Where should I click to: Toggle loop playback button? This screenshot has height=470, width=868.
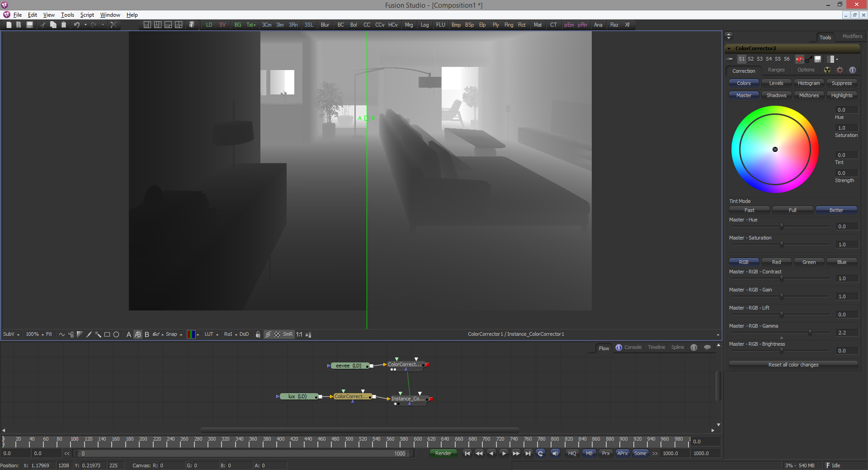tap(540, 453)
